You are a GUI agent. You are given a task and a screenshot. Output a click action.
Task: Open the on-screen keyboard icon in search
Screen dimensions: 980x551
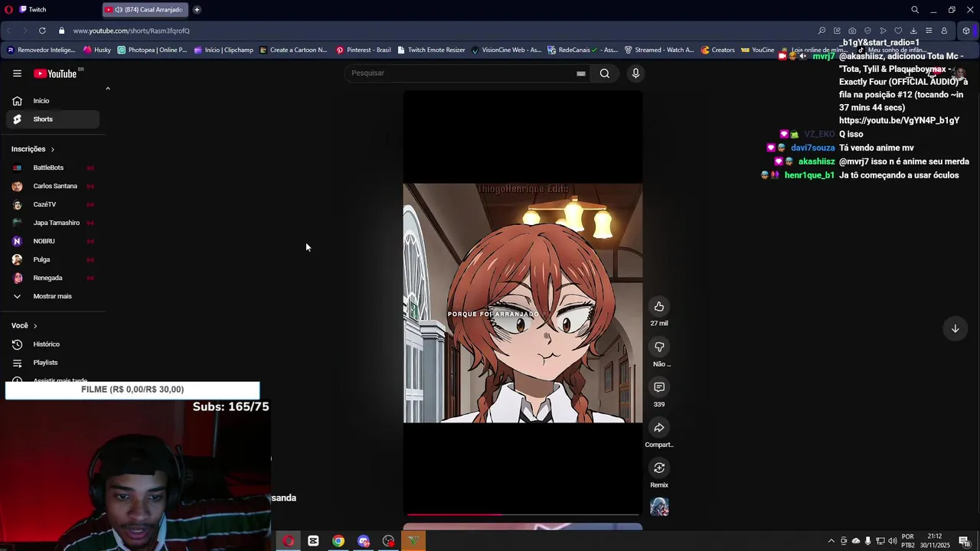[x=581, y=73]
